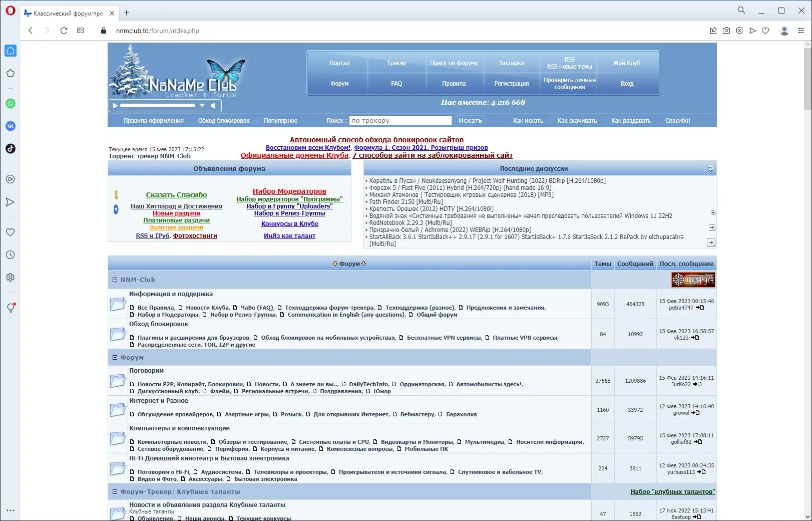Screen dimensions: 812x521
Task: Mute the header radio player speaker
Action: click(x=213, y=106)
